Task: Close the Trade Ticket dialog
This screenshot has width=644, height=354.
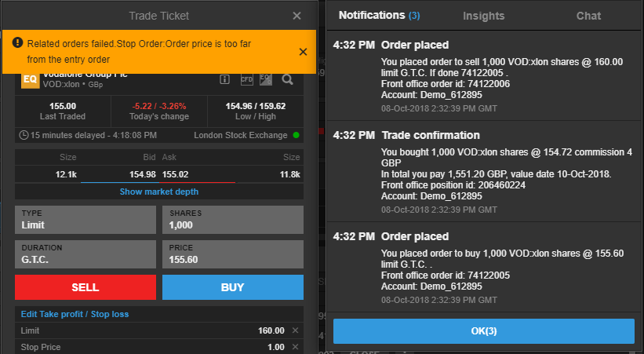Action: pos(297,16)
